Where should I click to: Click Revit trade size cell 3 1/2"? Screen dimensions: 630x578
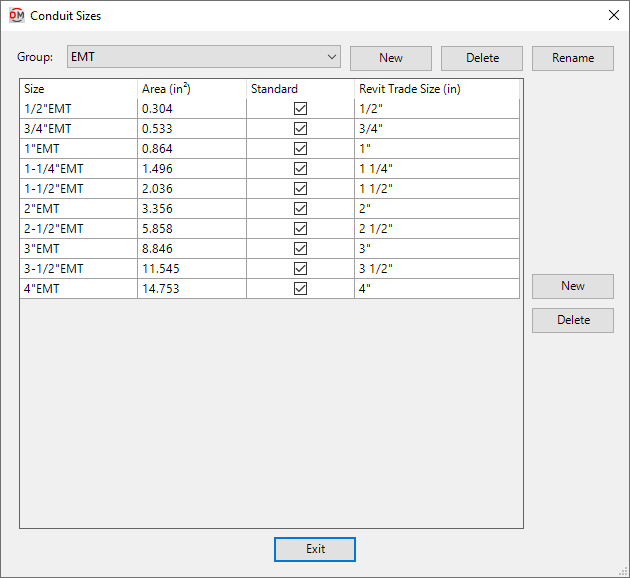437,268
